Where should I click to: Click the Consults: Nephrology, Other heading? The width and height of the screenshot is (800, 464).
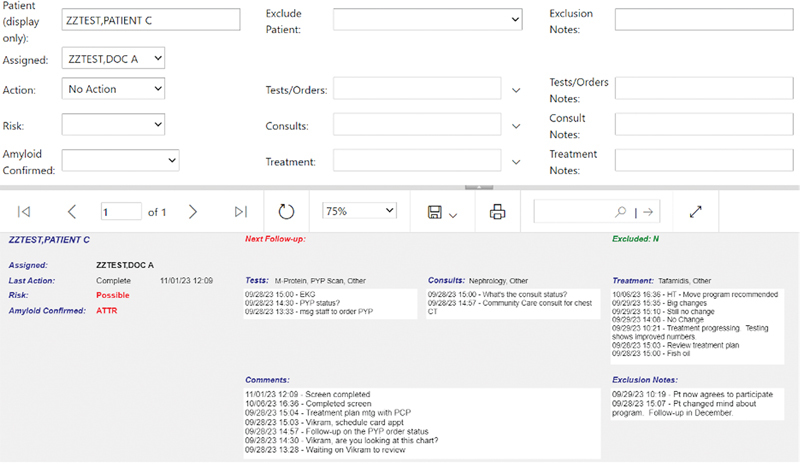pos(478,281)
